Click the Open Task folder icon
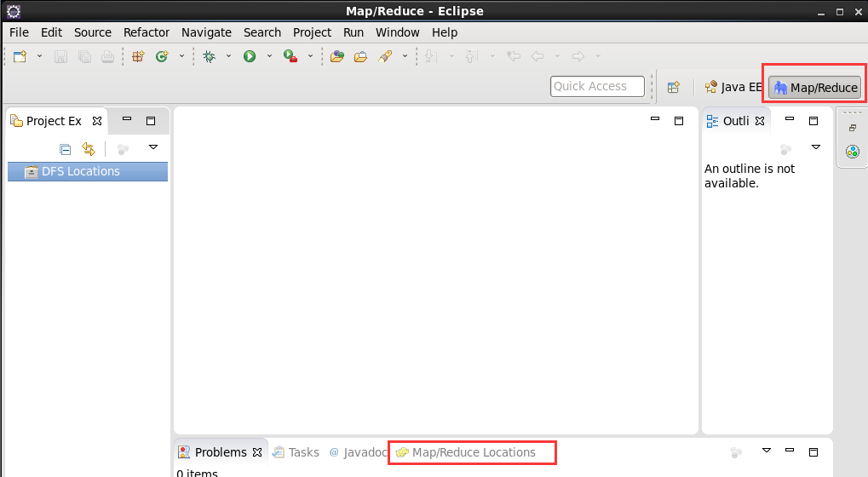This screenshot has width=868, height=477. coord(360,56)
